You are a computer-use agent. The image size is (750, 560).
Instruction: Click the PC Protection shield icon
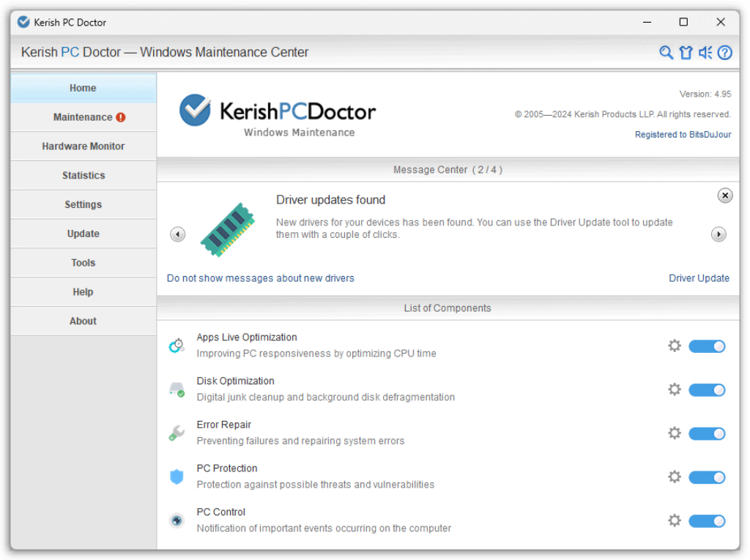tap(177, 477)
